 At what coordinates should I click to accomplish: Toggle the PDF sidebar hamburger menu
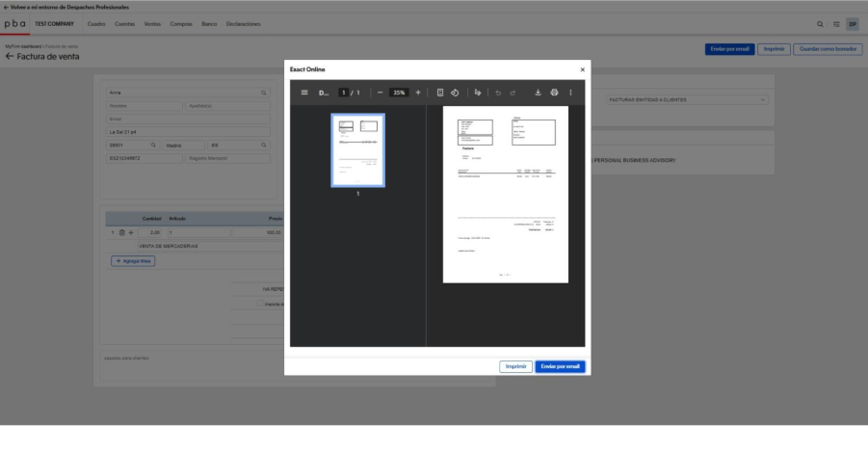305,93
